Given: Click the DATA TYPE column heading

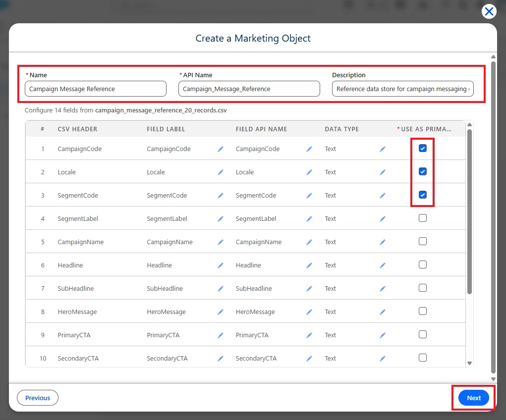Looking at the screenshot, I should coord(342,129).
